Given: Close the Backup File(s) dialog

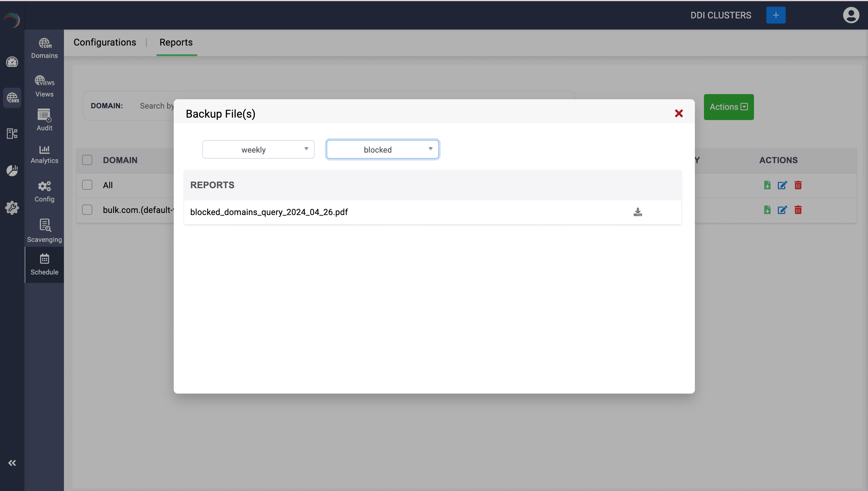Looking at the screenshot, I should [679, 113].
